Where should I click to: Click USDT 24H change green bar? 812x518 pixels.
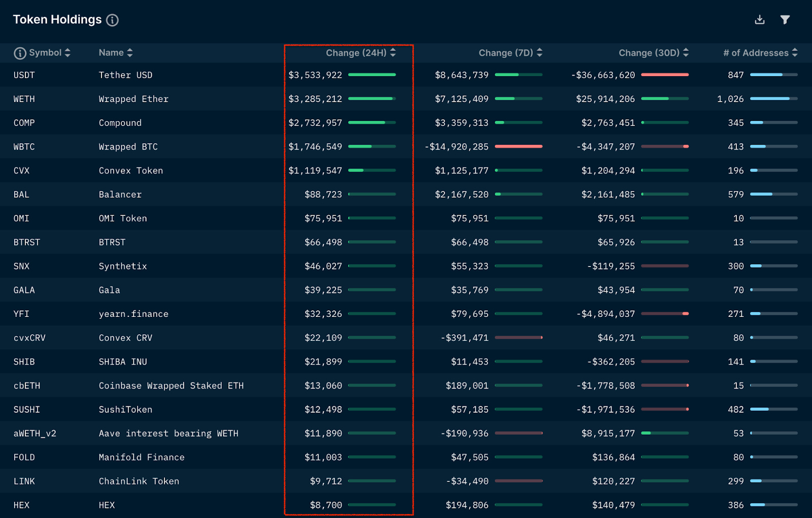(372, 75)
